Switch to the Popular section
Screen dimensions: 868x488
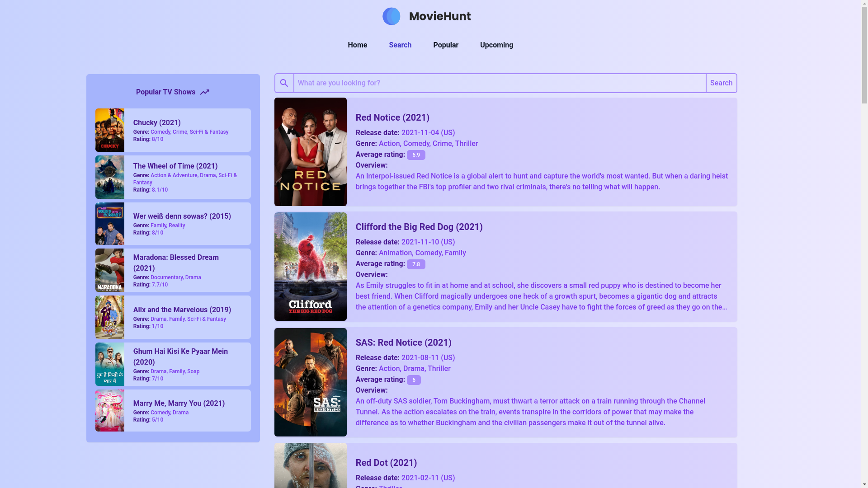click(445, 45)
